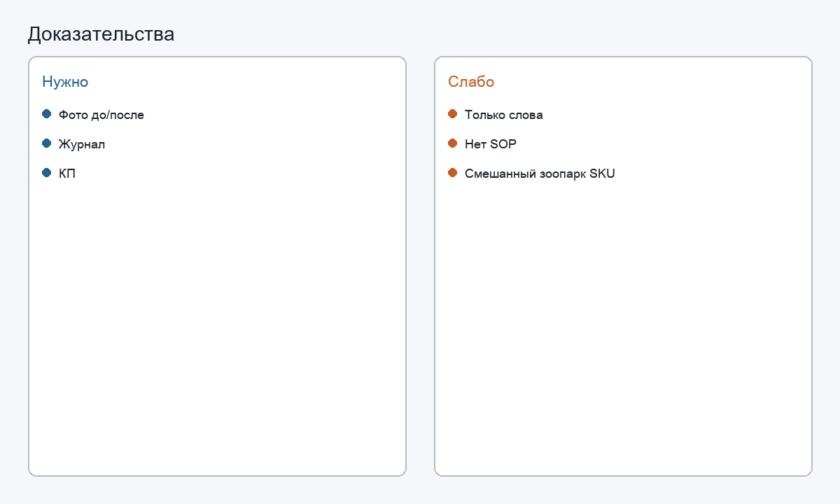Click the orange bullet beside 'Нет SOP'

(x=453, y=143)
